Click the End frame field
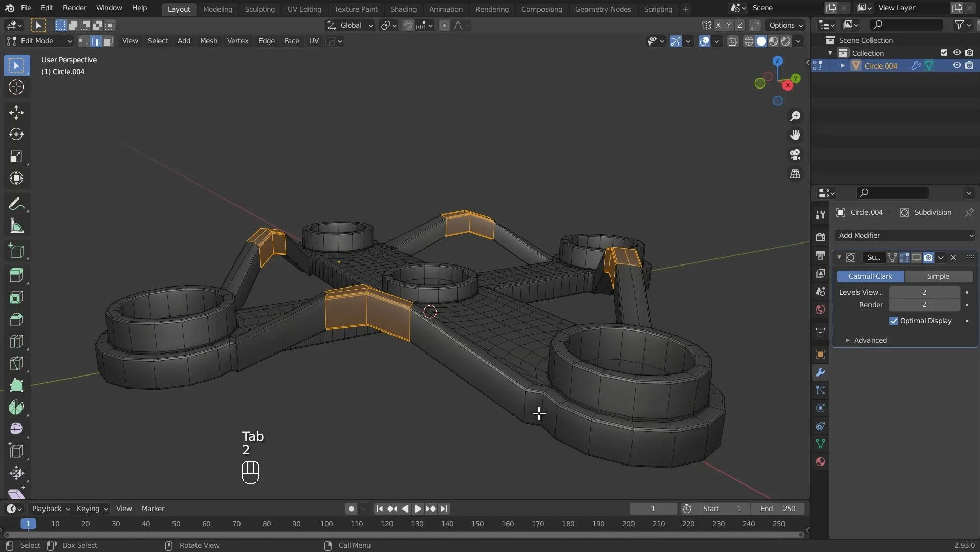The height and width of the screenshot is (552, 980). click(777, 509)
